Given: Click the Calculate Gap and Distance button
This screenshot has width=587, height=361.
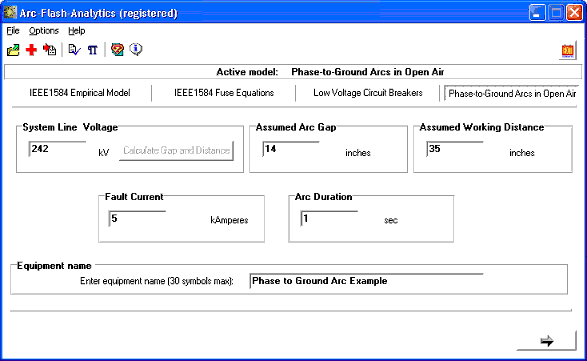Looking at the screenshot, I should click(x=176, y=151).
